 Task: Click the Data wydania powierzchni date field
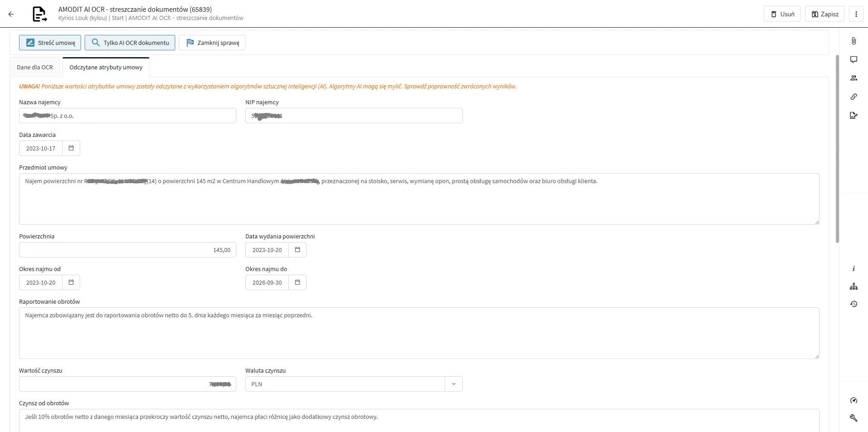pyautogui.click(x=267, y=250)
